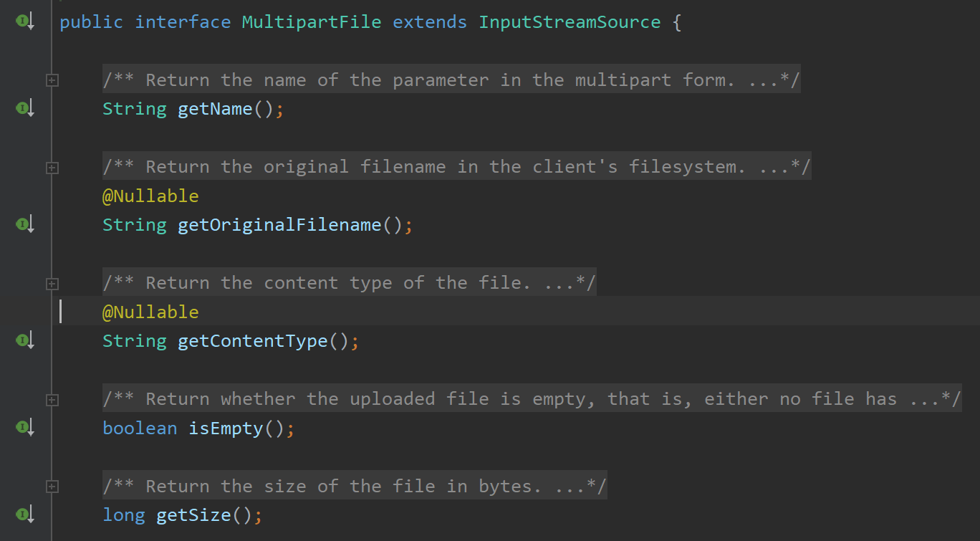This screenshot has height=541, width=980.
Task: Open implementations icon beside getOriginalFilename()
Action: pyautogui.click(x=24, y=225)
